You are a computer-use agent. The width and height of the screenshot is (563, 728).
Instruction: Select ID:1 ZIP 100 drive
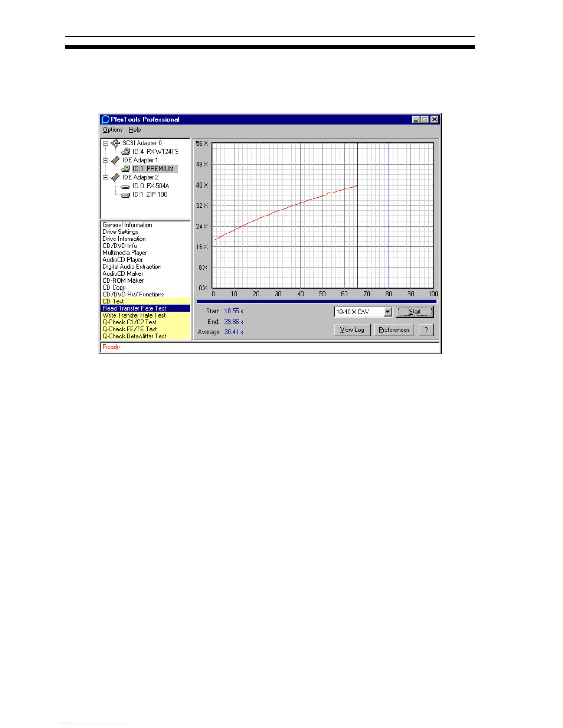tap(150, 194)
